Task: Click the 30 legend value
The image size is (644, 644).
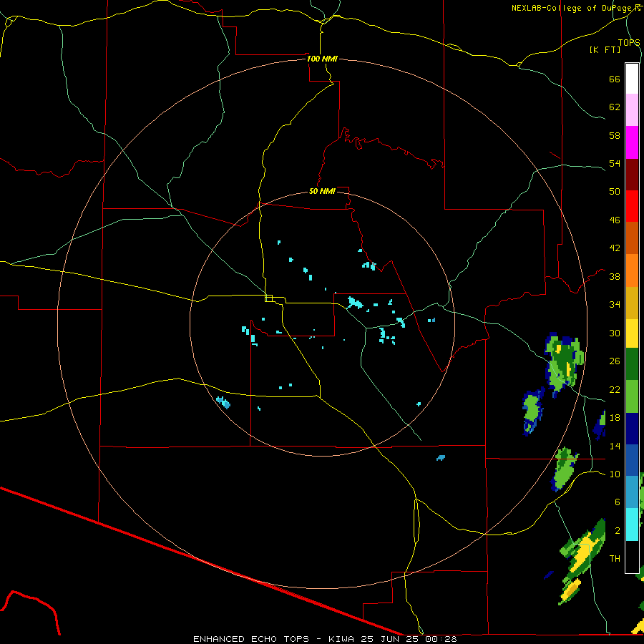Action: (615, 333)
